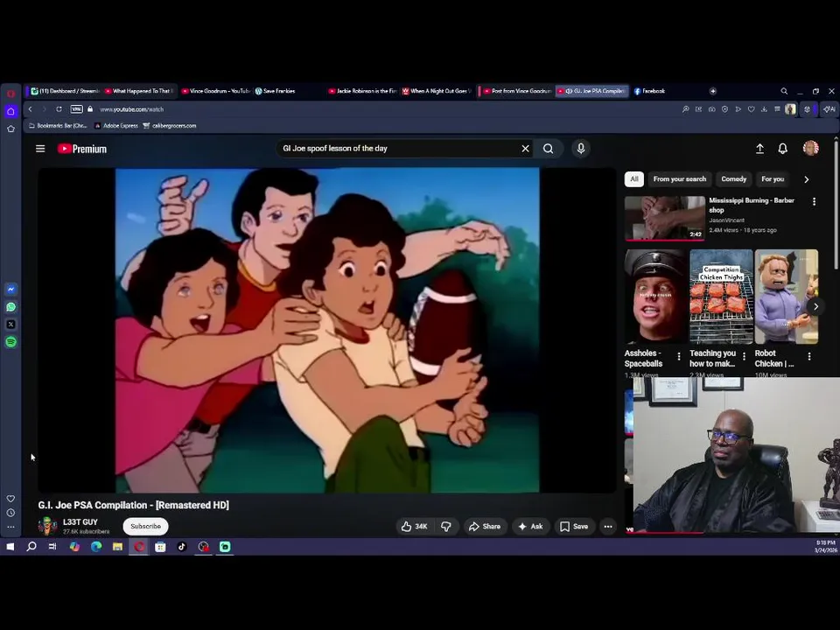Open the Competition Chicken Thighs short thumbnail
This screenshot has height=630, width=840.
721,297
